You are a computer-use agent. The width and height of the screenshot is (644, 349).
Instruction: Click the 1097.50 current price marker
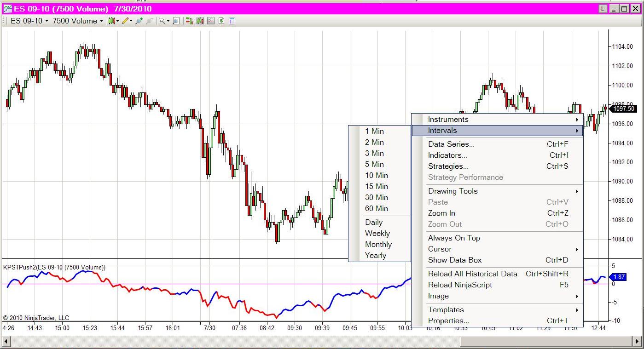pos(623,109)
